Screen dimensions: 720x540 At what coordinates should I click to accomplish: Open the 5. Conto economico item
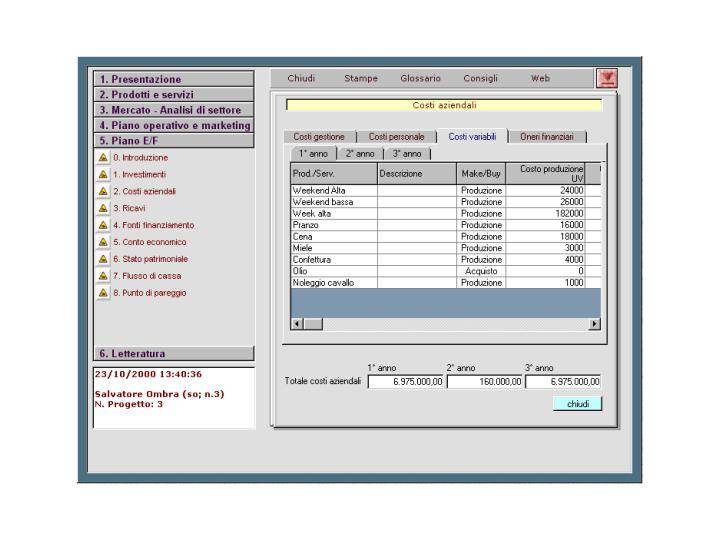150,242
